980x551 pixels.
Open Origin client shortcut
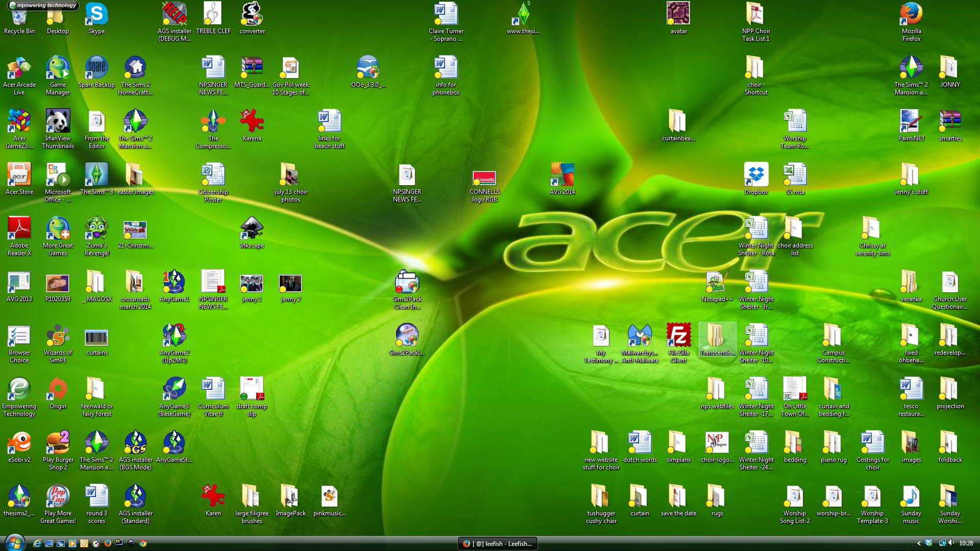(x=58, y=393)
